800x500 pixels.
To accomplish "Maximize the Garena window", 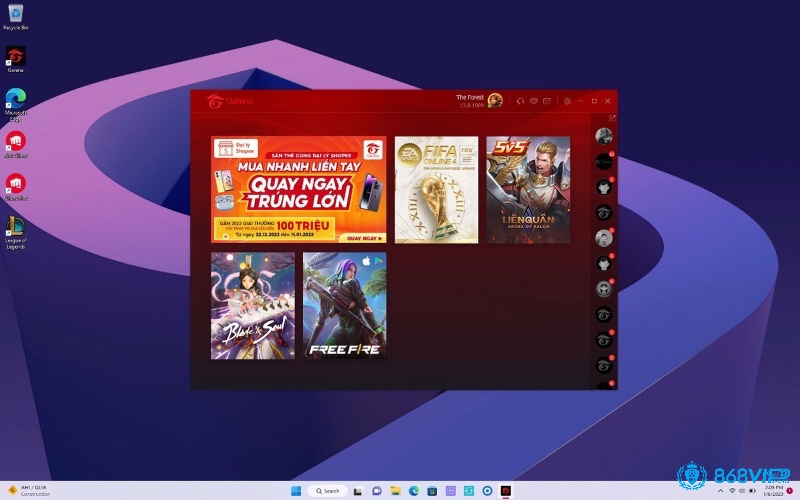I will pos(594,101).
